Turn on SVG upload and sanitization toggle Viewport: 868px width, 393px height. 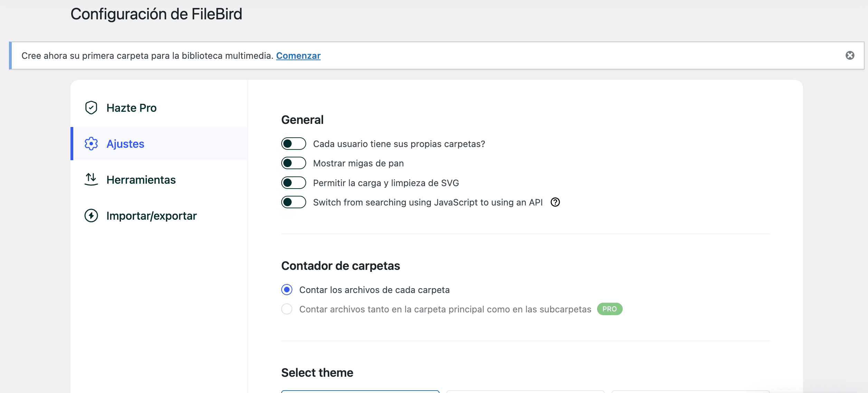pos(293,183)
